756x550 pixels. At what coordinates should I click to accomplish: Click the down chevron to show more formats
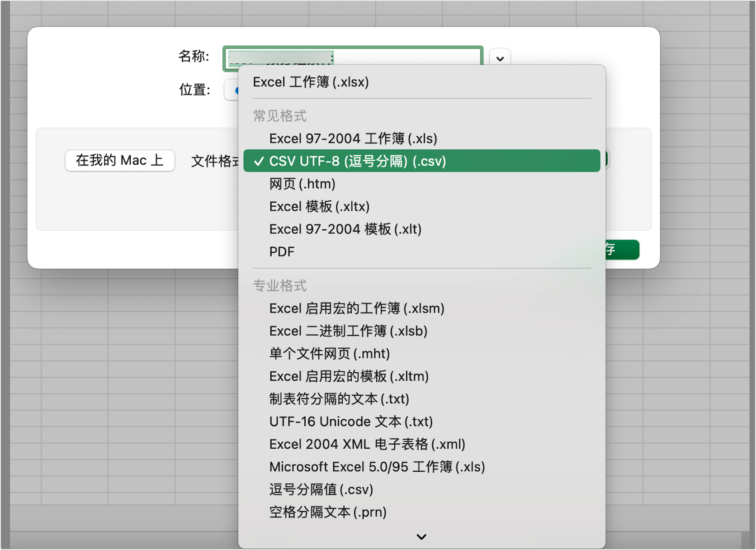click(421, 537)
